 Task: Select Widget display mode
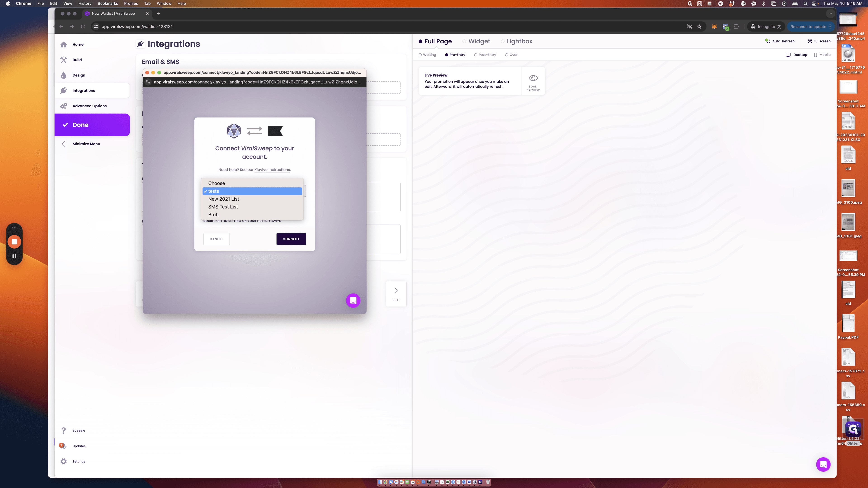click(x=476, y=41)
